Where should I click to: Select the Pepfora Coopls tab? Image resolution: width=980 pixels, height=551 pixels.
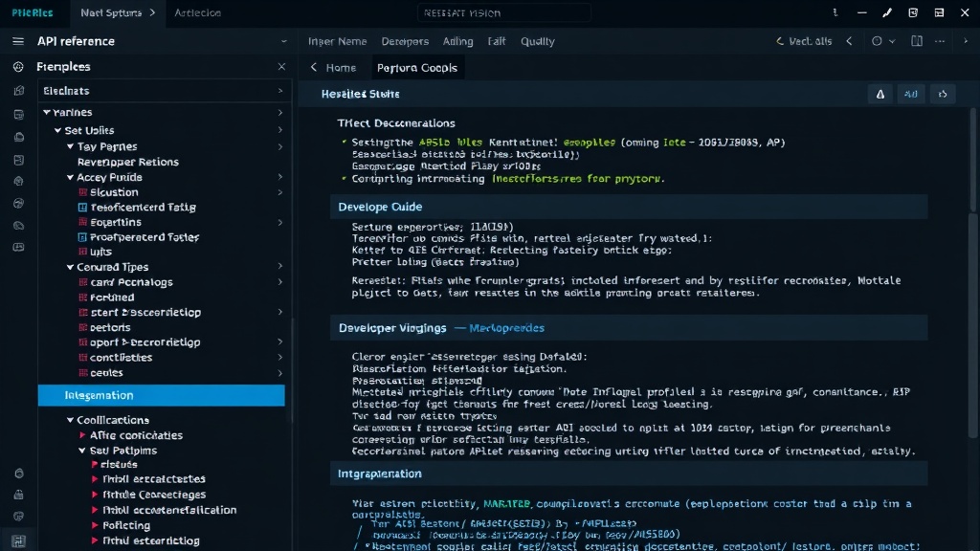[x=417, y=68]
